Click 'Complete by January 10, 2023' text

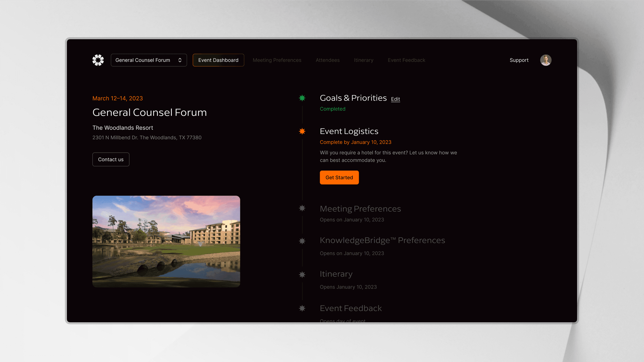tap(355, 142)
